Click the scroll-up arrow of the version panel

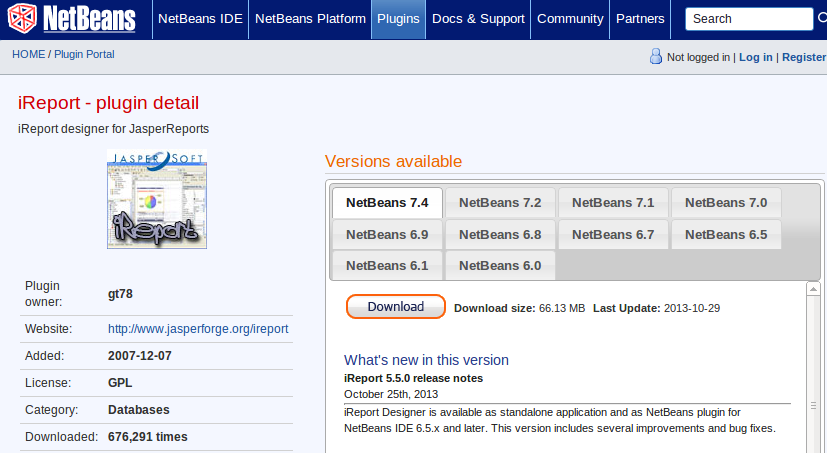click(x=813, y=289)
